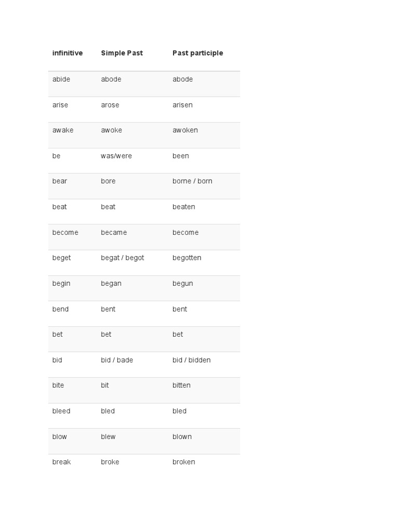Screen dimensions: 399x532
Task: Click the infinitive 'bleed' cell
Action: [61, 411]
